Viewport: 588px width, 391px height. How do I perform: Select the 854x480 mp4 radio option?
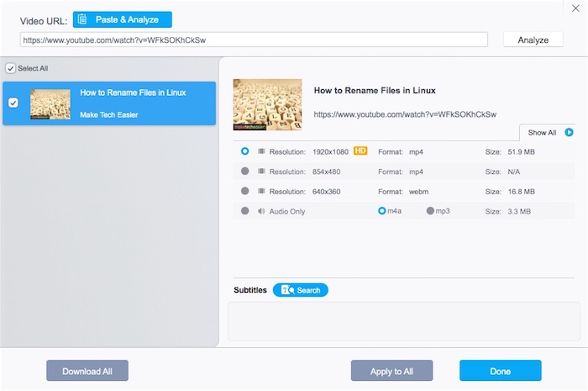(x=245, y=171)
